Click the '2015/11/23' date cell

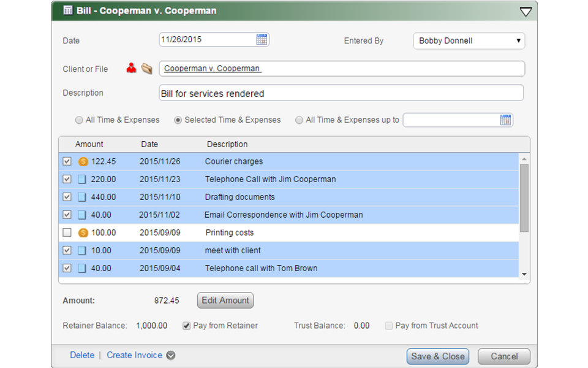pos(160,179)
